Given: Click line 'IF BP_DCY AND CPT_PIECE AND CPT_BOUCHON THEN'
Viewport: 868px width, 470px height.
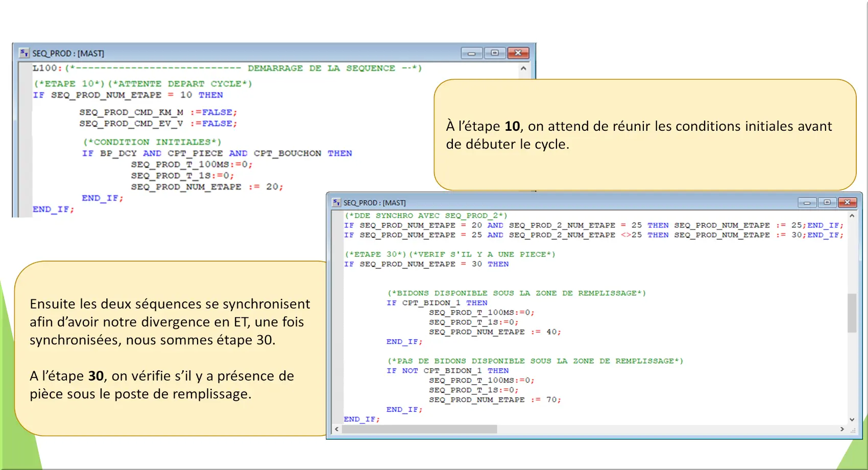Looking at the screenshot, I should point(217,153).
